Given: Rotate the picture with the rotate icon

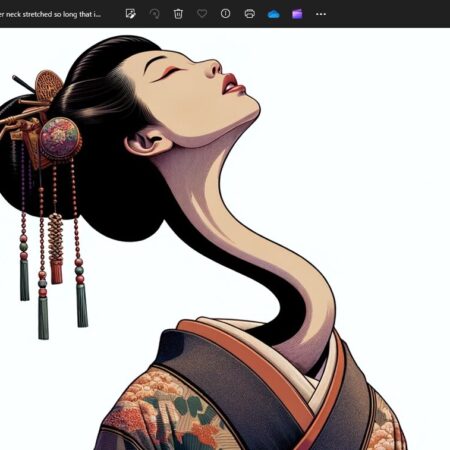Looking at the screenshot, I should pos(154,14).
